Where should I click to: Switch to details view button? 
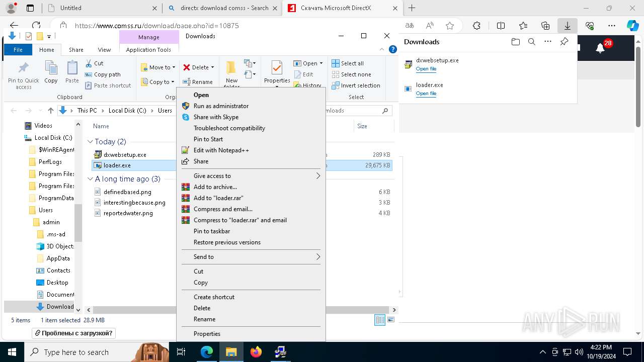[x=380, y=320]
